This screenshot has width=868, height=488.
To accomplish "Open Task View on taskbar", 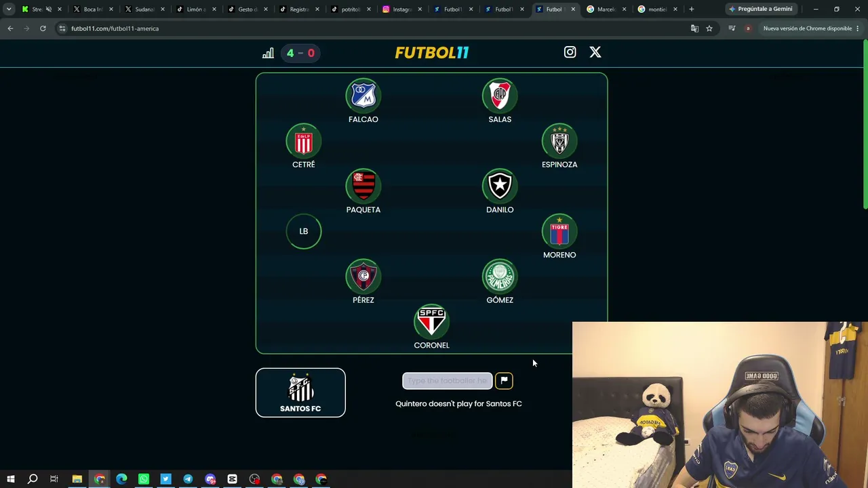I will tap(54, 479).
